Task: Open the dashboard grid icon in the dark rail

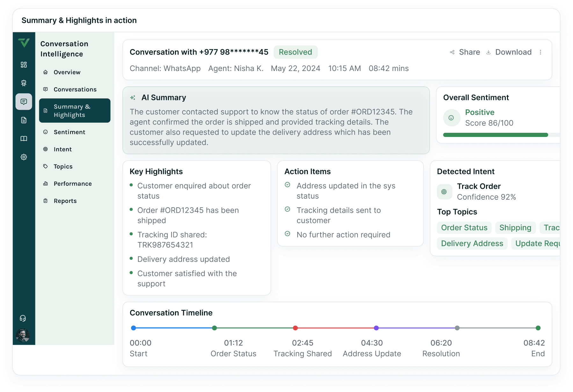Action: [24, 65]
